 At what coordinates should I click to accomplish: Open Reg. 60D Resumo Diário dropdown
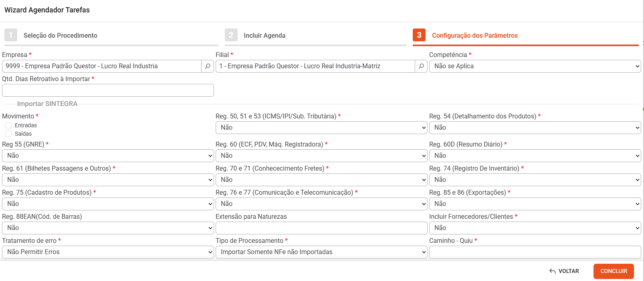535,156
